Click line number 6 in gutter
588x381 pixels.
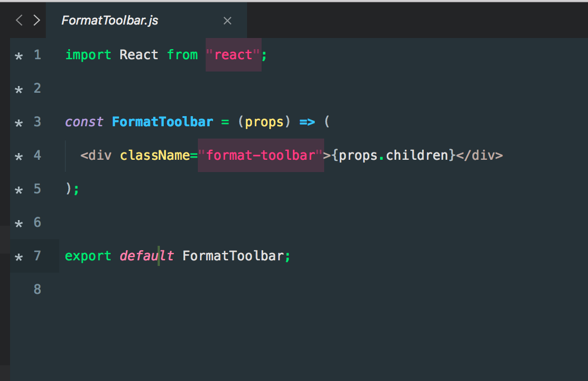coord(37,222)
